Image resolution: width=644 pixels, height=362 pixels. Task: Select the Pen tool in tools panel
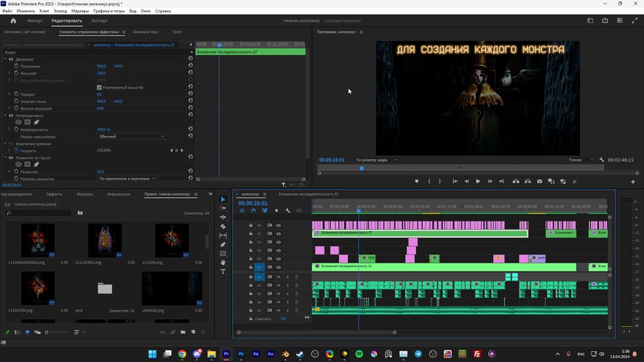223,244
